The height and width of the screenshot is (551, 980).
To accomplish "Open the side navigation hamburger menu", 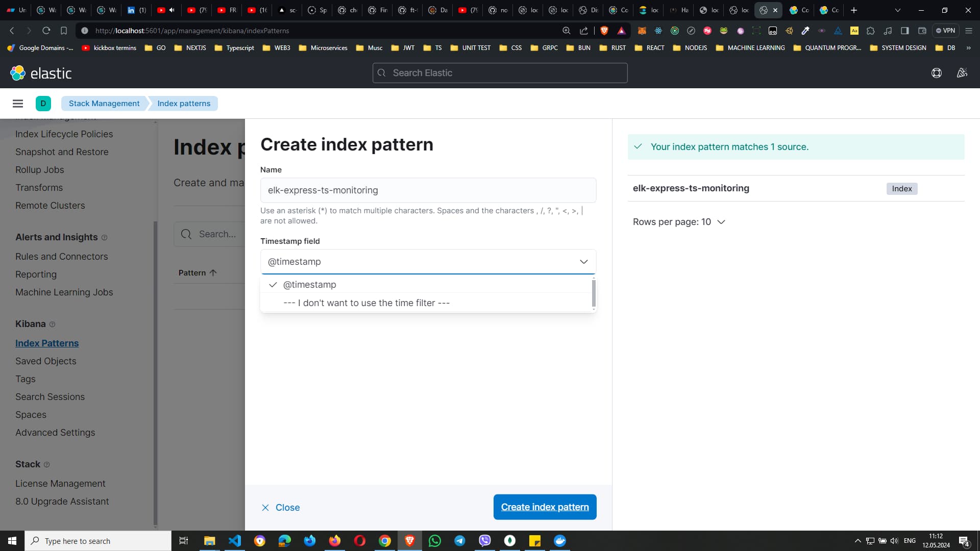I will pyautogui.click(x=18, y=104).
